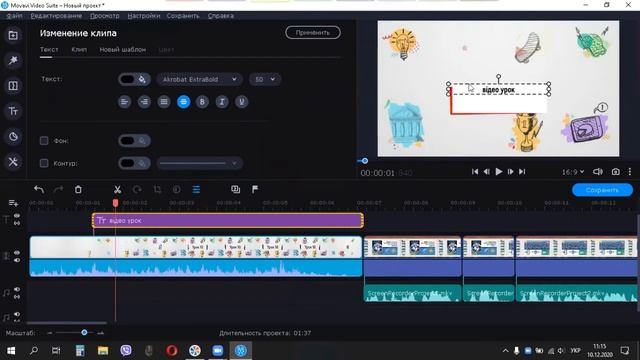Click the Undo arrow in timeline toolbar
This screenshot has width=640, height=360.
coord(39,189)
